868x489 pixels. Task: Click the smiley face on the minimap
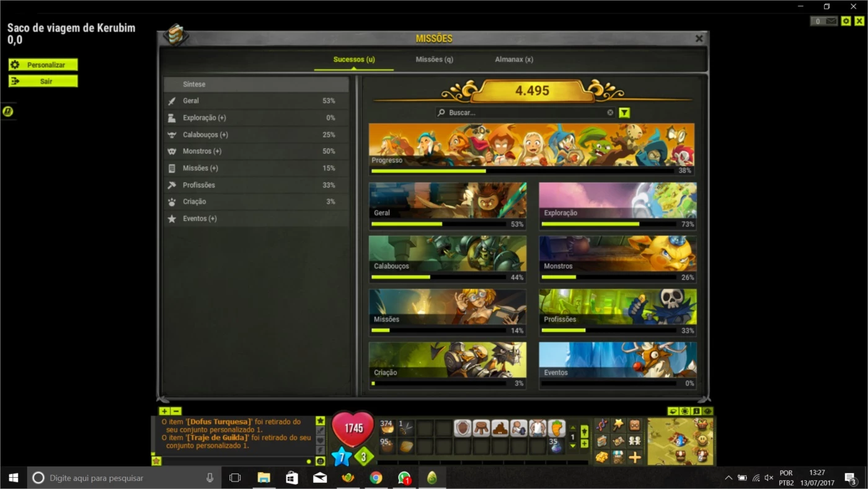pyautogui.click(x=702, y=440)
